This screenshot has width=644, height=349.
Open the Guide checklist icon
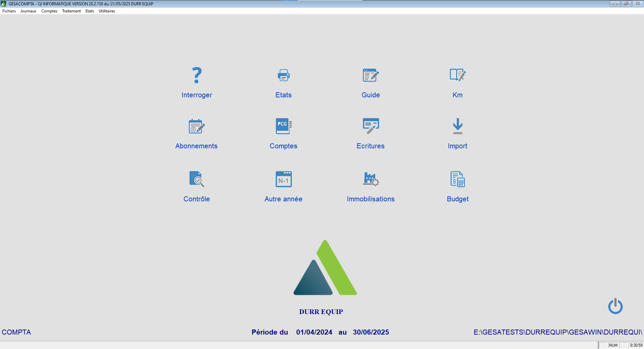point(371,75)
